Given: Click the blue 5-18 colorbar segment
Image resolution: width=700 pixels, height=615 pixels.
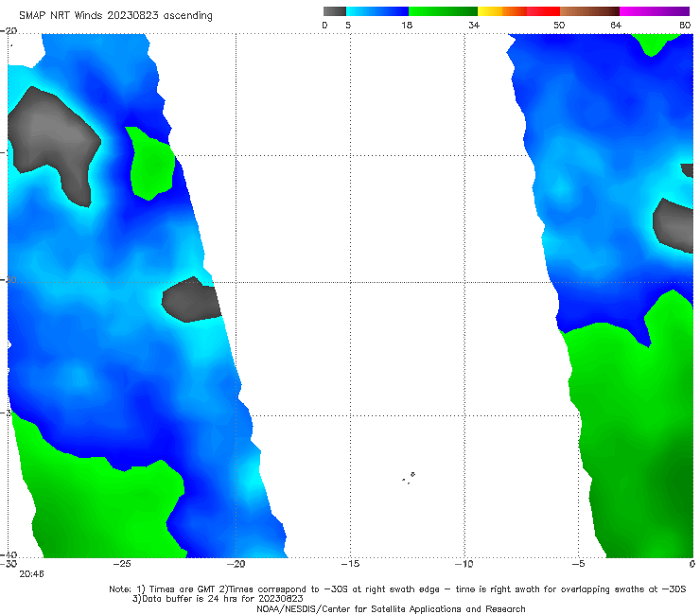Looking at the screenshot, I should pos(377,11).
